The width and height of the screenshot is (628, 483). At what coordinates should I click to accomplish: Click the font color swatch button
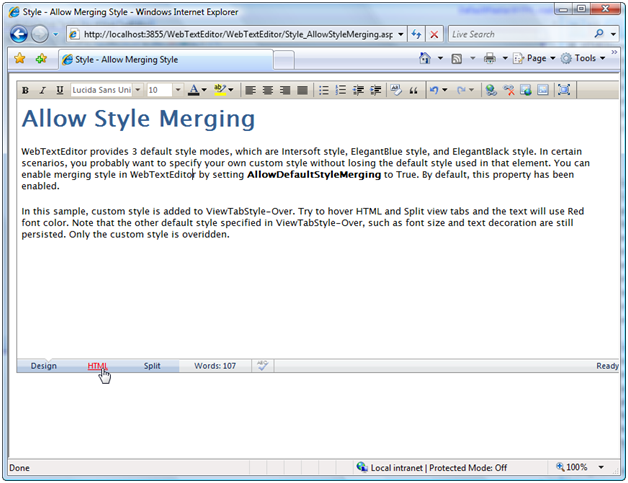point(193,90)
